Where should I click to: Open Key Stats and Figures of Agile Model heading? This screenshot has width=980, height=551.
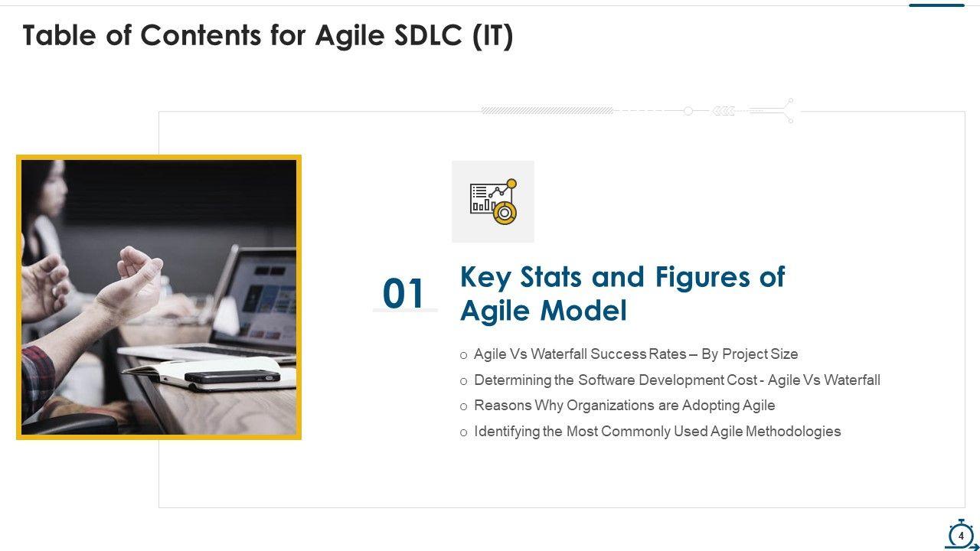click(622, 293)
